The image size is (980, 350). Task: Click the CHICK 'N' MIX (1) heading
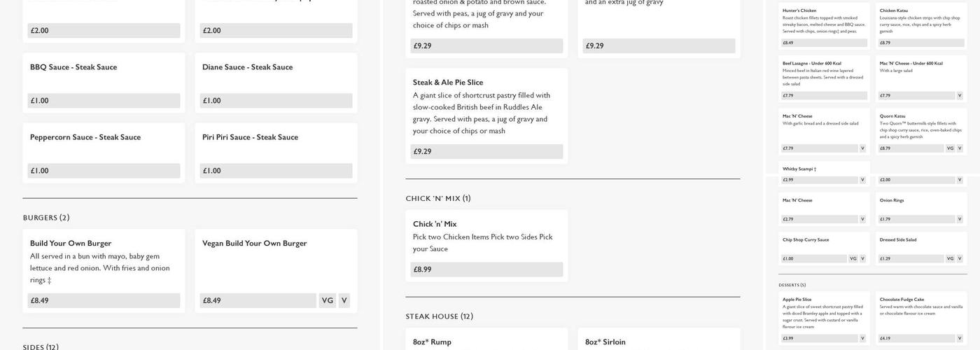pyautogui.click(x=438, y=198)
